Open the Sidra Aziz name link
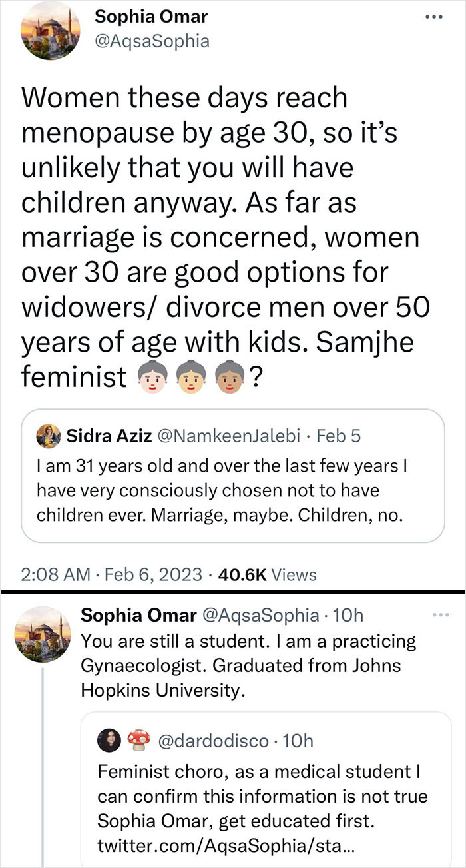 click(108, 436)
